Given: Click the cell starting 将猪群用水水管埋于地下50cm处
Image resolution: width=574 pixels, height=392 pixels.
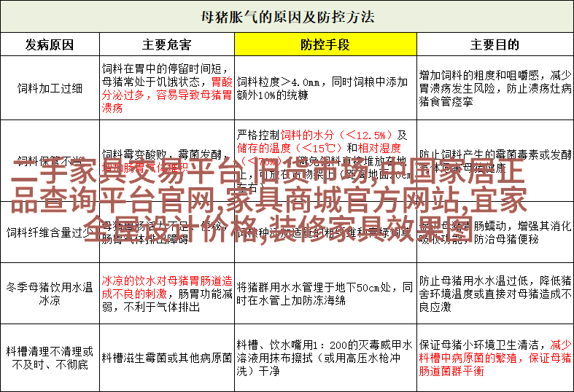Looking at the screenshot, I should (325, 293).
